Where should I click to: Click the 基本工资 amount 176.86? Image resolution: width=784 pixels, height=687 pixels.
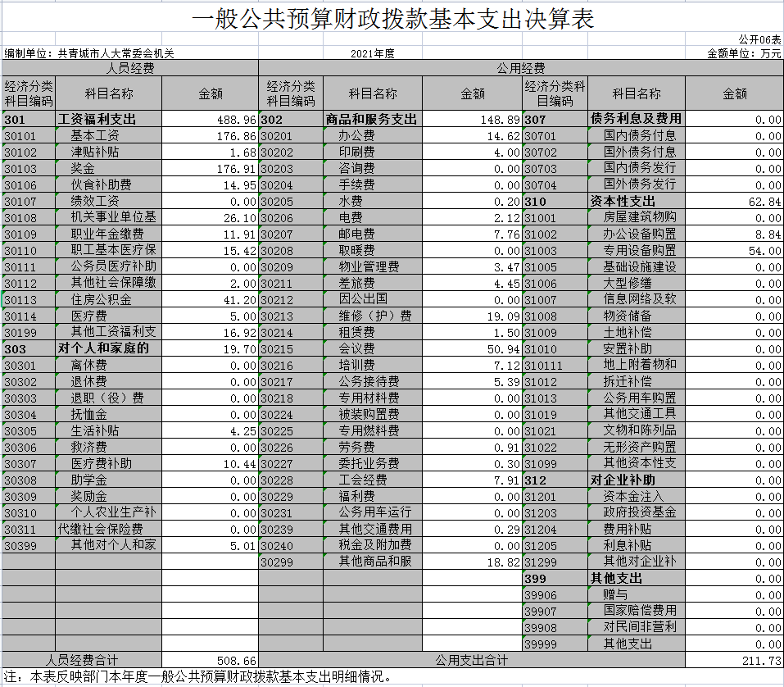(x=210, y=135)
